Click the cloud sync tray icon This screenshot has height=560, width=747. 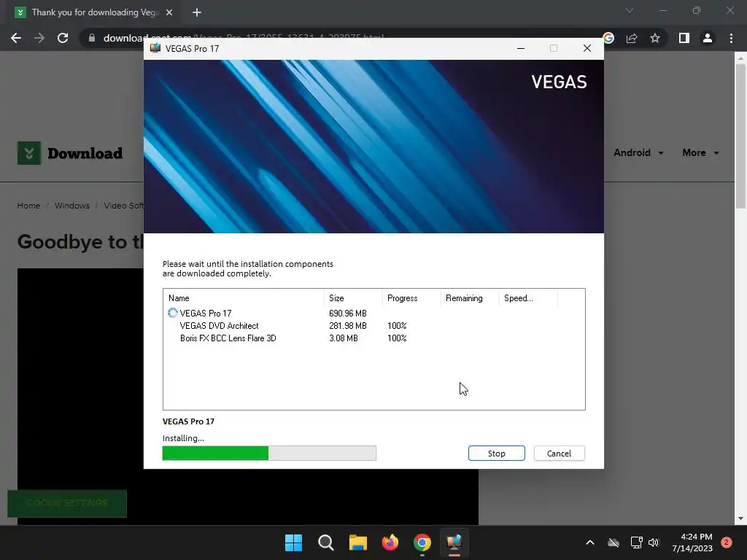click(x=614, y=542)
